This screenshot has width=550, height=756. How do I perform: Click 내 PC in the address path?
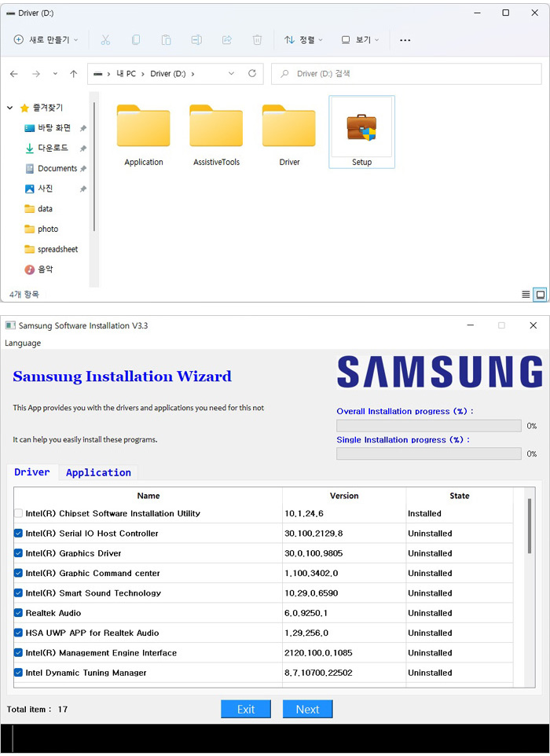126,74
